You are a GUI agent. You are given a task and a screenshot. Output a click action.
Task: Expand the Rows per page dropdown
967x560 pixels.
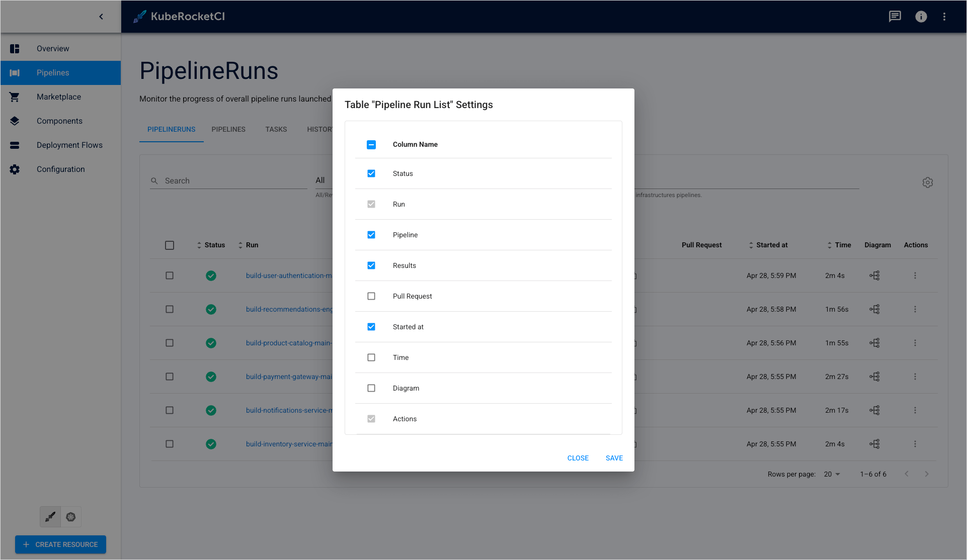point(832,474)
